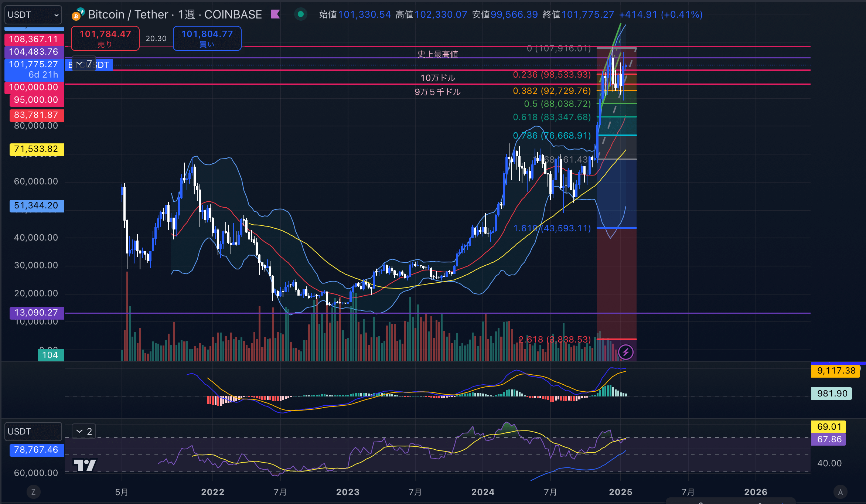Expand the RSI pane legend showing 2
This screenshot has width=866, height=504.
click(84, 431)
